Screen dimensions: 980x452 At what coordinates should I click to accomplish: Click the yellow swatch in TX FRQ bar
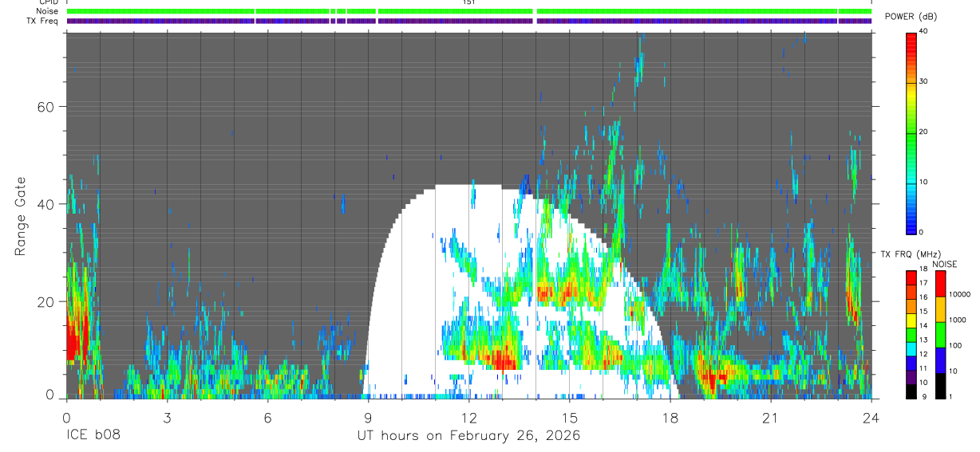(x=911, y=320)
